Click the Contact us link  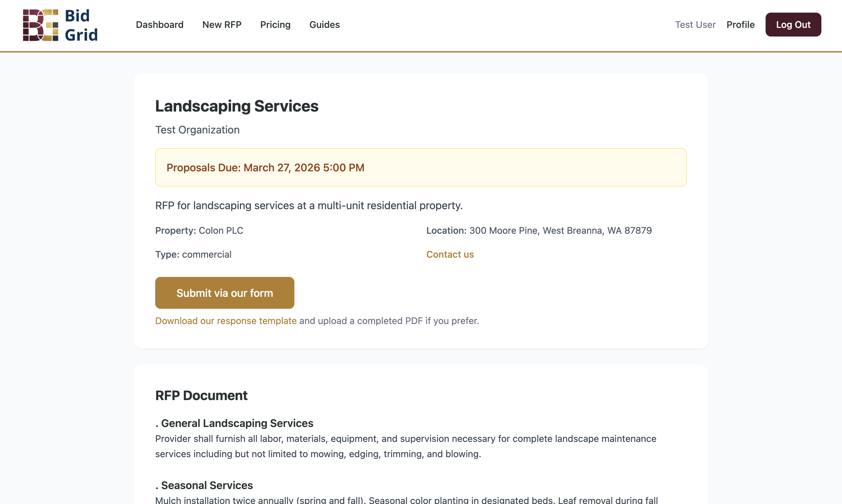click(x=450, y=254)
